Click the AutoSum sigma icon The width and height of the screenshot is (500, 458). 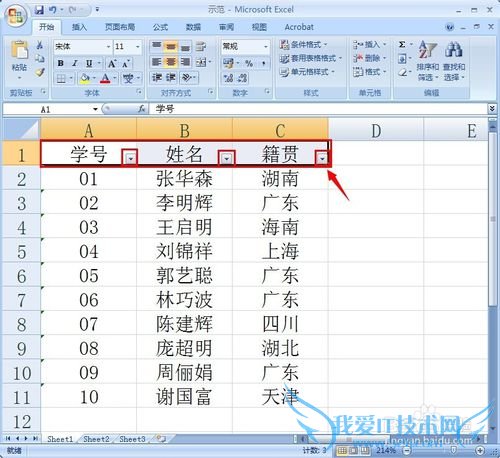point(402,44)
